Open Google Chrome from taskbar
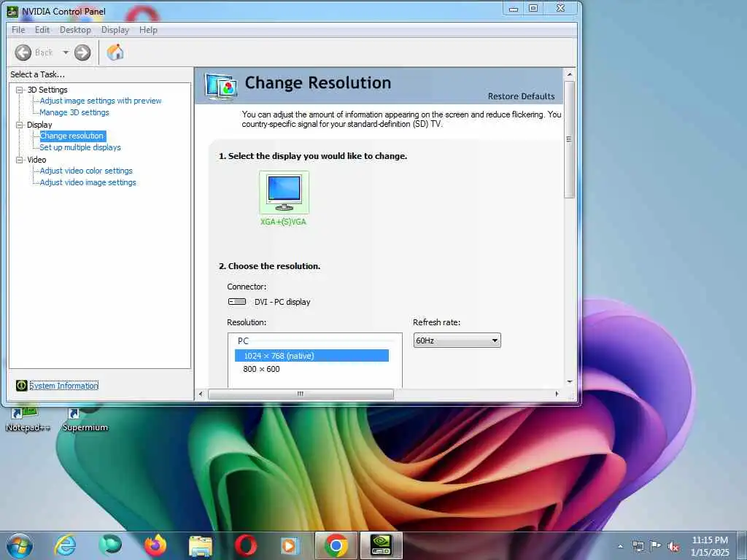This screenshot has height=560, width=747. 336,545
